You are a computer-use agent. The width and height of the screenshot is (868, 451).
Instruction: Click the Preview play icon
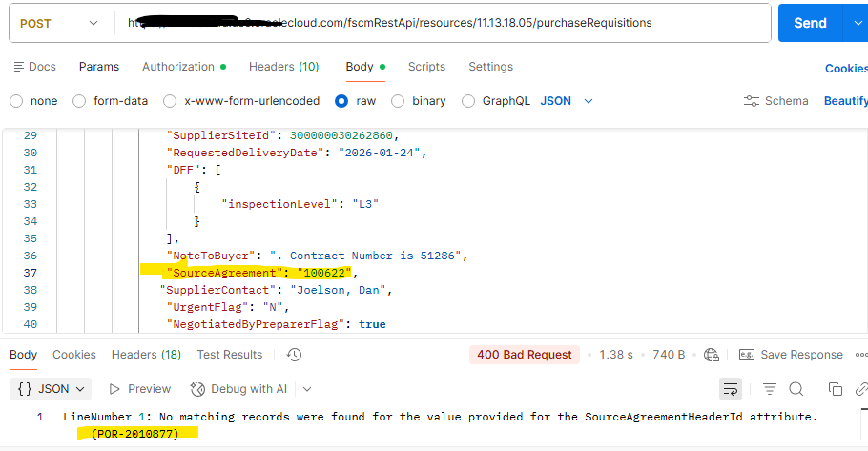114,389
